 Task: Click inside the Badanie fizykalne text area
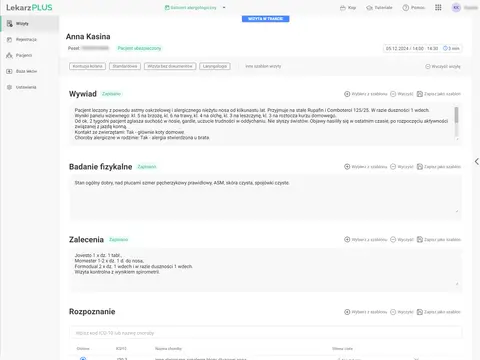point(266,197)
